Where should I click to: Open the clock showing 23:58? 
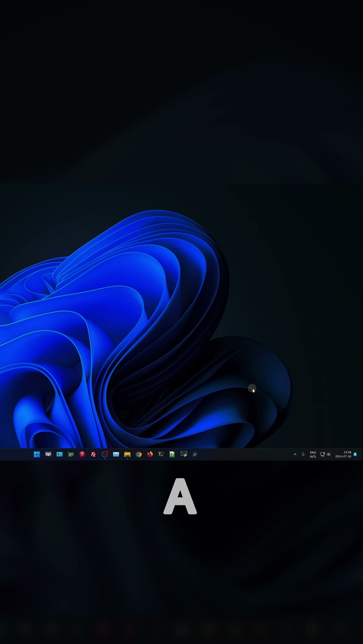[343, 454]
